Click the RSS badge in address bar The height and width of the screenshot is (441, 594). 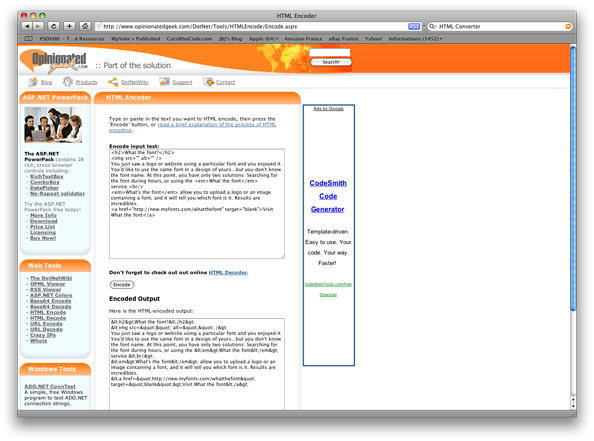pyautogui.click(x=414, y=27)
